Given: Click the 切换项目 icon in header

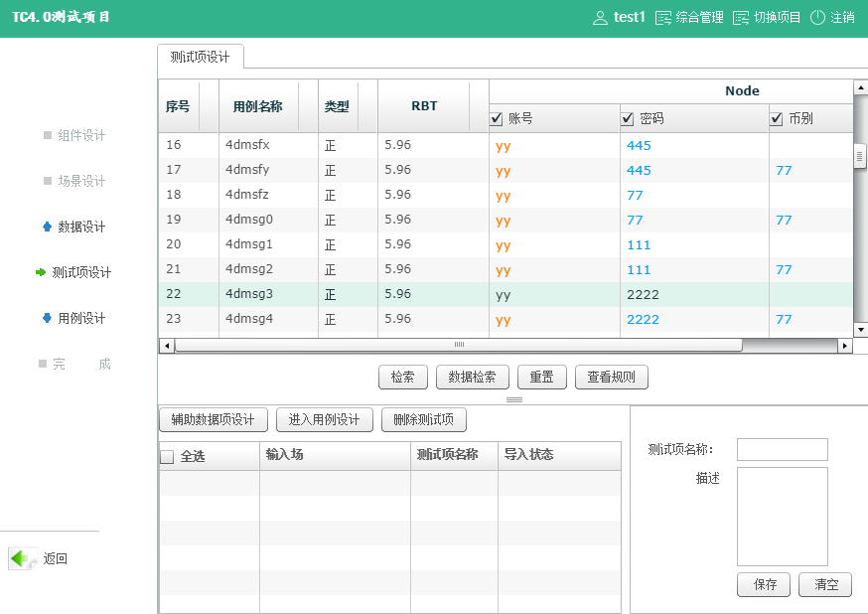Looking at the screenshot, I should pos(740,18).
